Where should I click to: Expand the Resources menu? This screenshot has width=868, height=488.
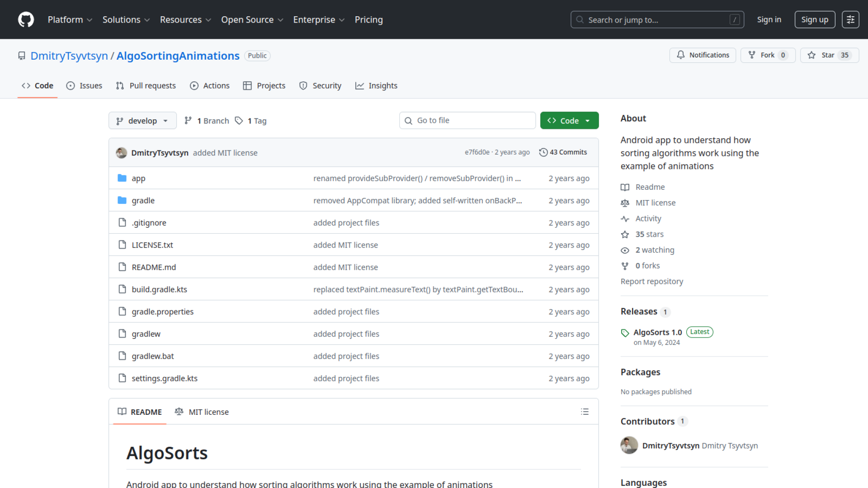(185, 19)
